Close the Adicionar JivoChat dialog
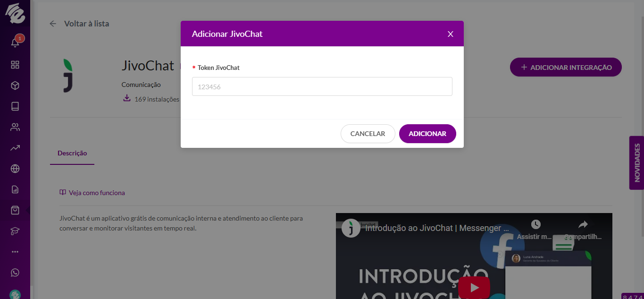 click(x=451, y=34)
